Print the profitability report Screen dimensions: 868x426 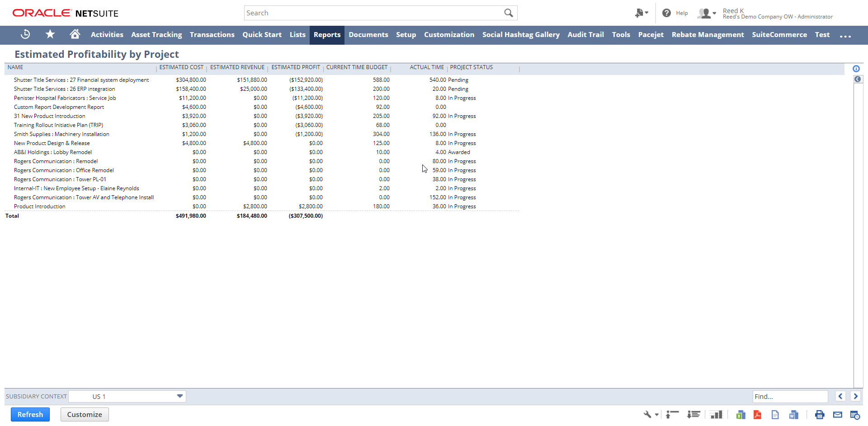coord(819,415)
